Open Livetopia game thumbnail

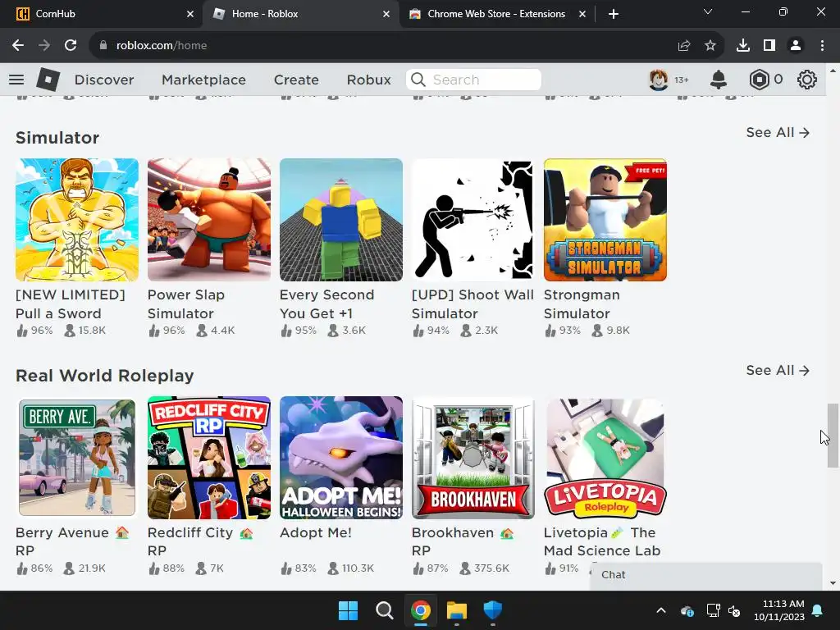605,458
